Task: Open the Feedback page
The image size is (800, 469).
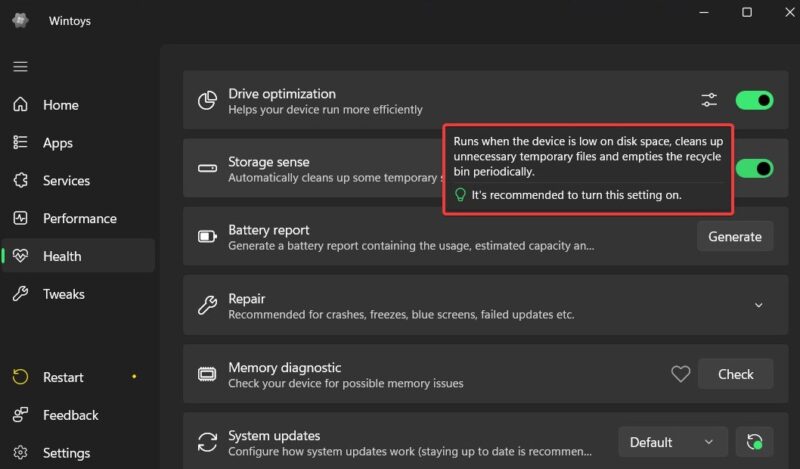Action: tap(78, 415)
